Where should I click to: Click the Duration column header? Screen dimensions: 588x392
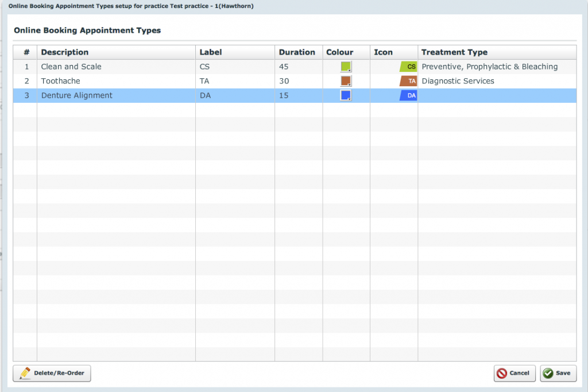point(299,52)
